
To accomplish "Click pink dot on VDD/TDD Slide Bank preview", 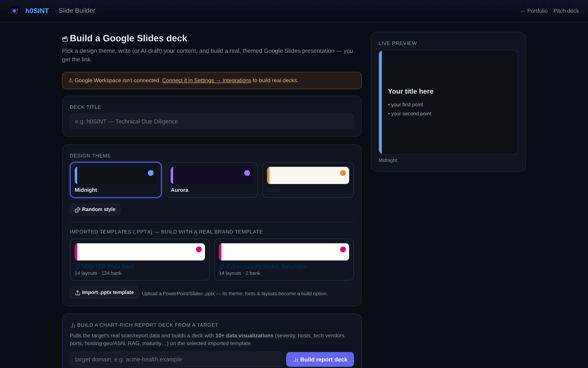I will point(199,249).
